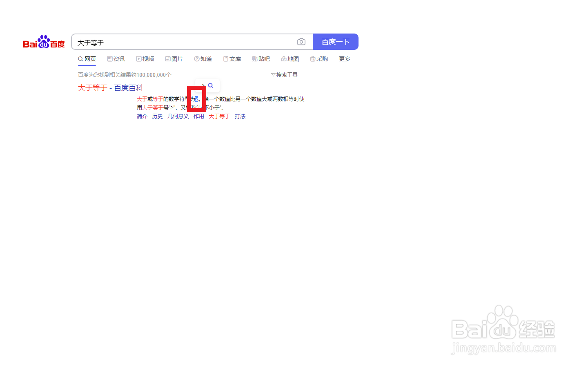Open the 简介 sub-link
Viewport: 588px width, 368px height.
(x=142, y=116)
